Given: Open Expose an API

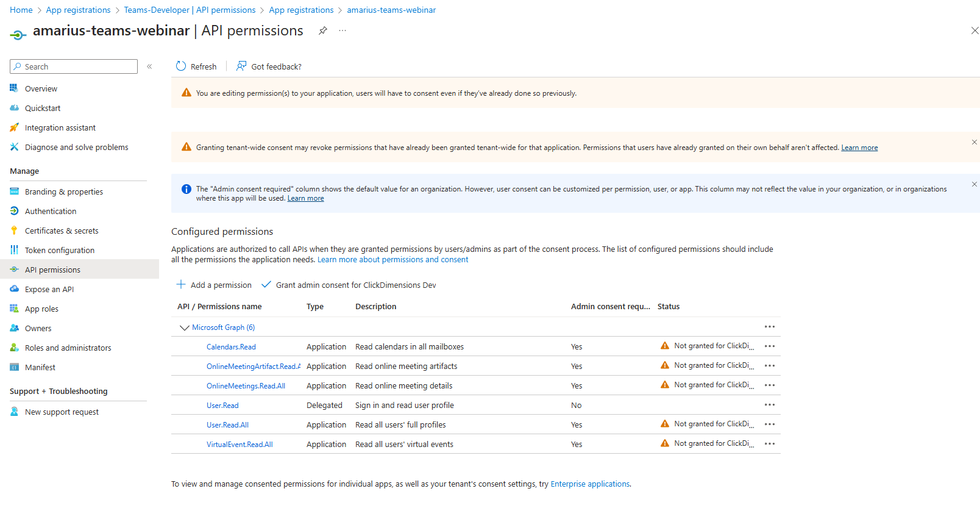Looking at the screenshot, I should pyautogui.click(x=49, y=289).
